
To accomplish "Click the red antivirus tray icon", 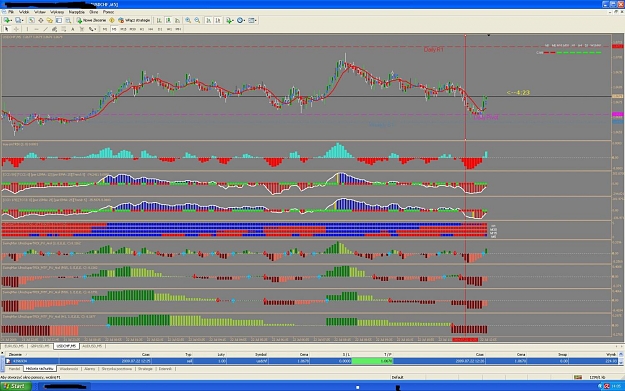I will pos(607,386).
